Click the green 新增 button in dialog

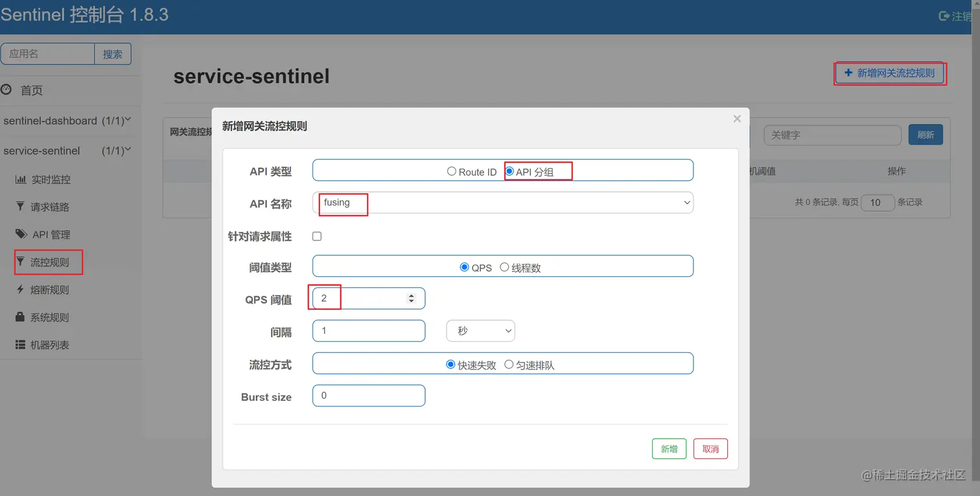click(x=669, y=449)
